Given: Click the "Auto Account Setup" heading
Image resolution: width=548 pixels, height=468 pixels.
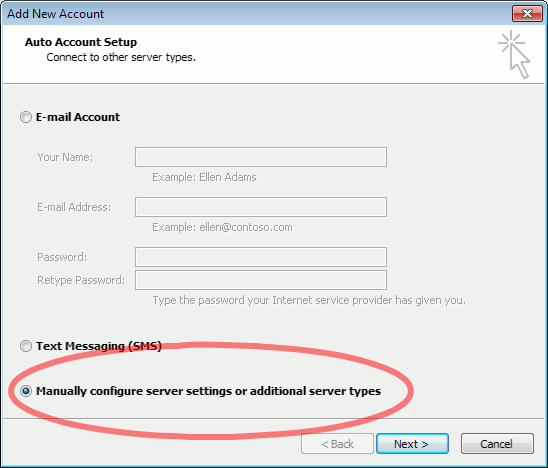Looking at the screenshot, I should click(x=81, y=42).
